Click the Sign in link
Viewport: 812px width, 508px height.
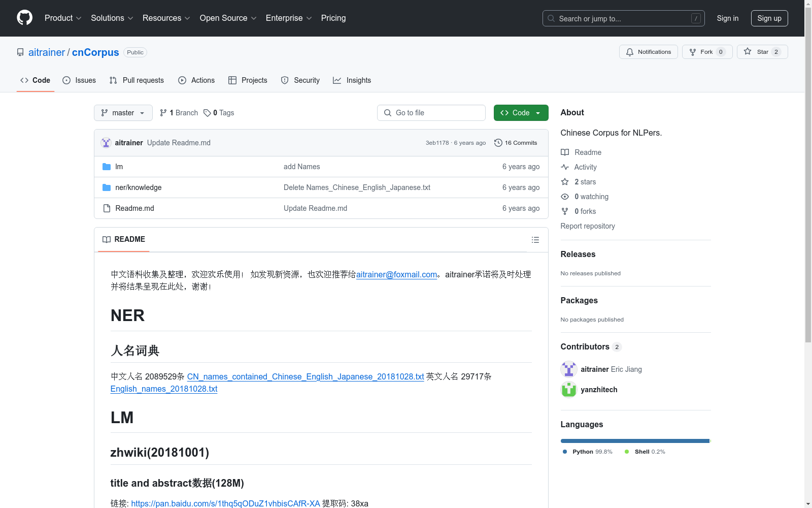click(727, 18)
